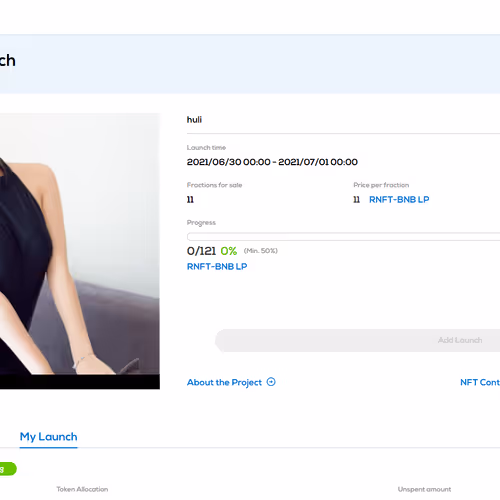This screenshot has height=500, width=500.
Task: Click the (Min. 50%) text
Action: [x=261, y=251]
